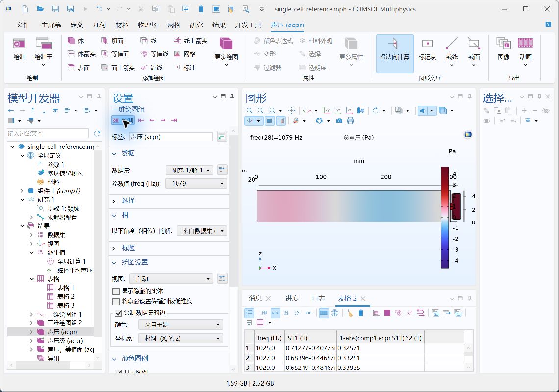Open the More Plots (更多绘图) dropdown
The width and height of the screenshot is (559, 392).
(226, 52)
